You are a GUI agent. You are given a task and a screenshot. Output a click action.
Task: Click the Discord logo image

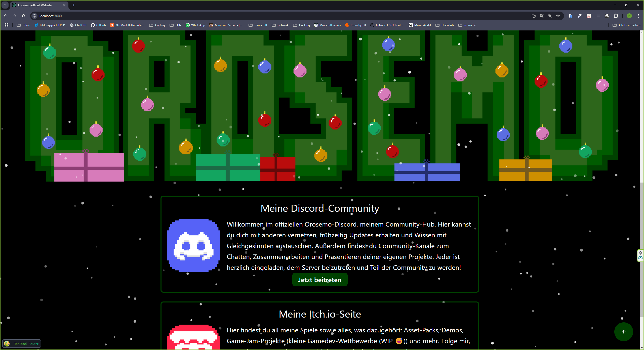193,245
